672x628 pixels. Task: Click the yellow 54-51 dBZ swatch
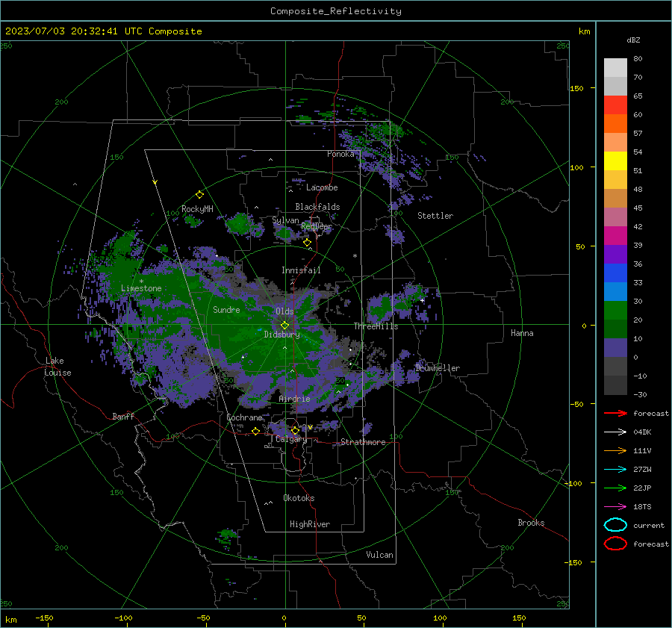[x=615, y=161]
